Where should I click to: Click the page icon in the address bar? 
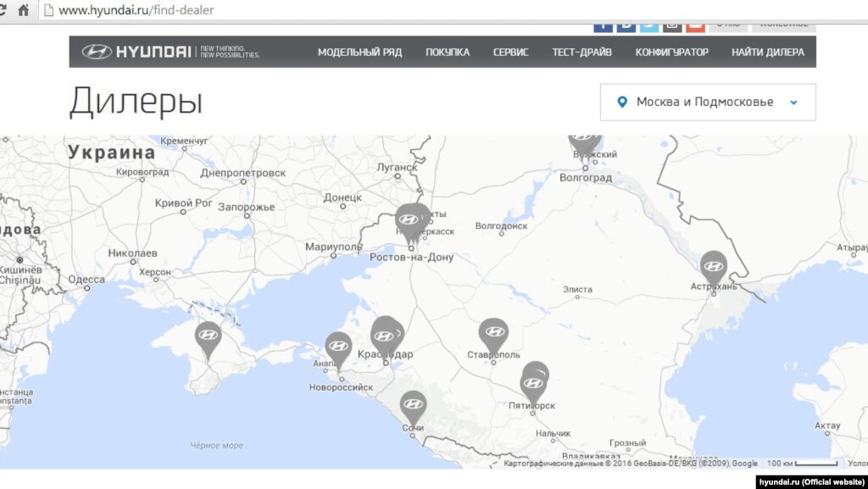[48, 10]
